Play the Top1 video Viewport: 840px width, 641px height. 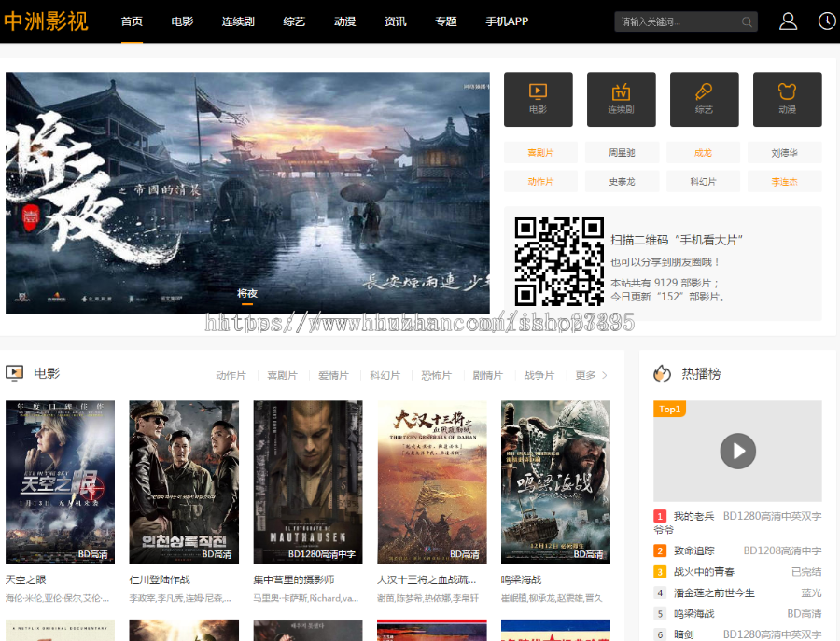point(737,451)
